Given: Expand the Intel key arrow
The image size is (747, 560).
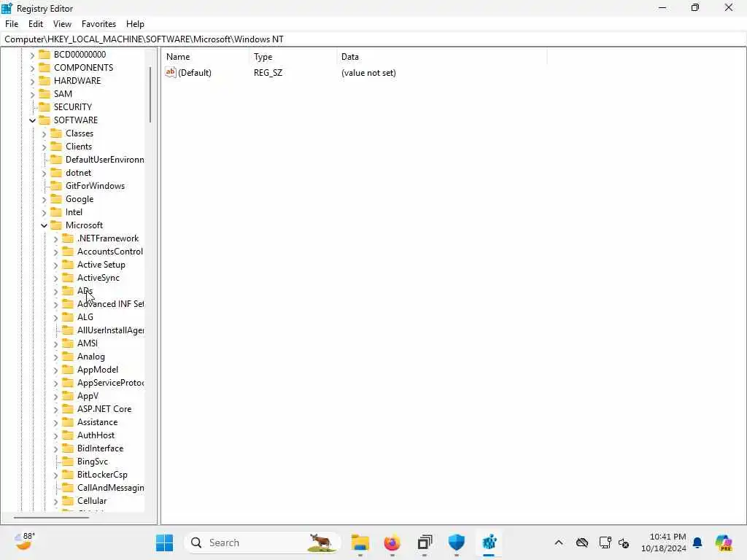Looking at the screenshot, I should 44,212.
